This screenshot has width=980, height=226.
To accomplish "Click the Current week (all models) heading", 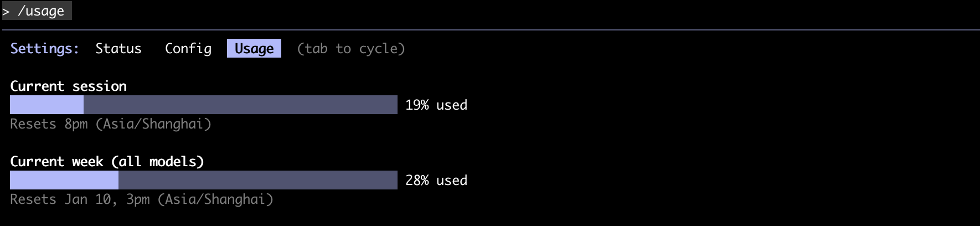I will [x=107, y=162].
